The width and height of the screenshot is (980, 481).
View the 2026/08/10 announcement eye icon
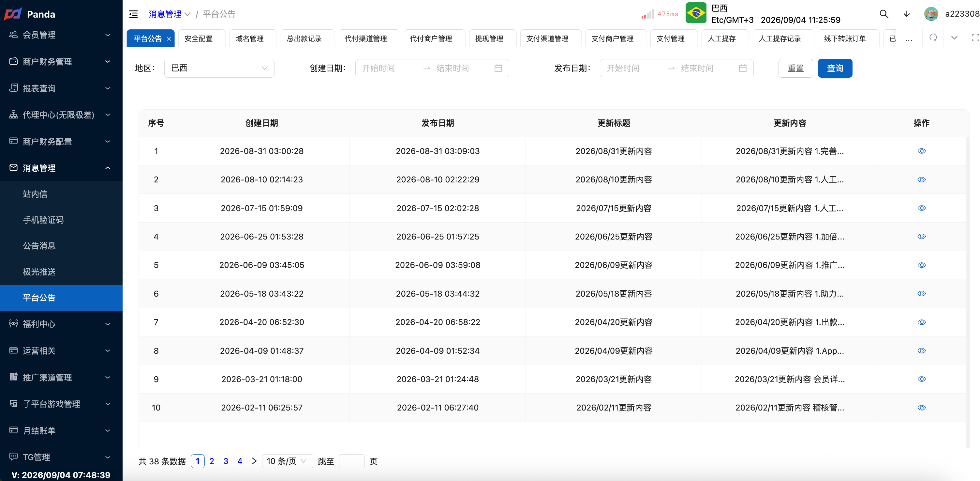pos(921,180)
